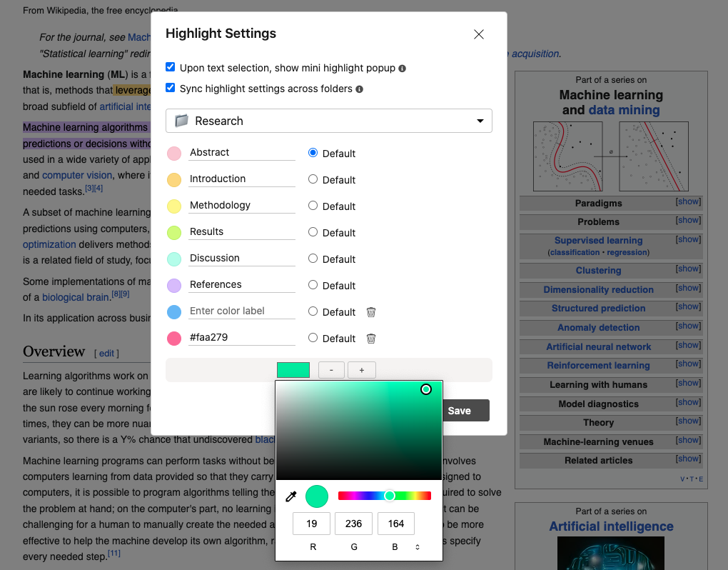
Task: Click the Save button
Action: coord(465,411)
